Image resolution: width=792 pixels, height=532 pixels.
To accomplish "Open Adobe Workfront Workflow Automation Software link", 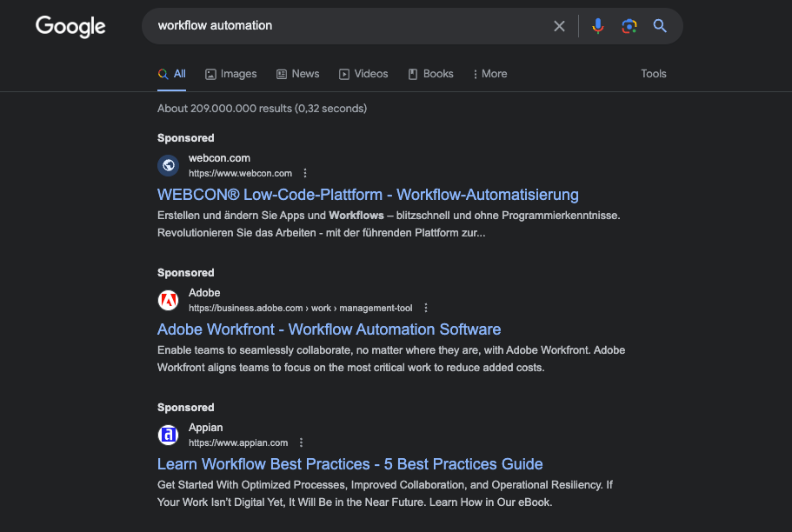I will tap(329, 329).
